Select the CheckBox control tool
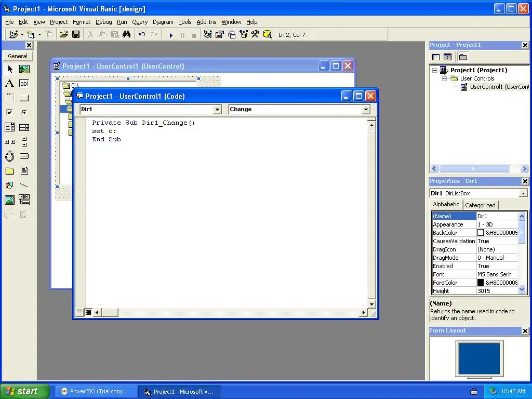The width and height of the screenshot is (532, 399). coord(10,112)
